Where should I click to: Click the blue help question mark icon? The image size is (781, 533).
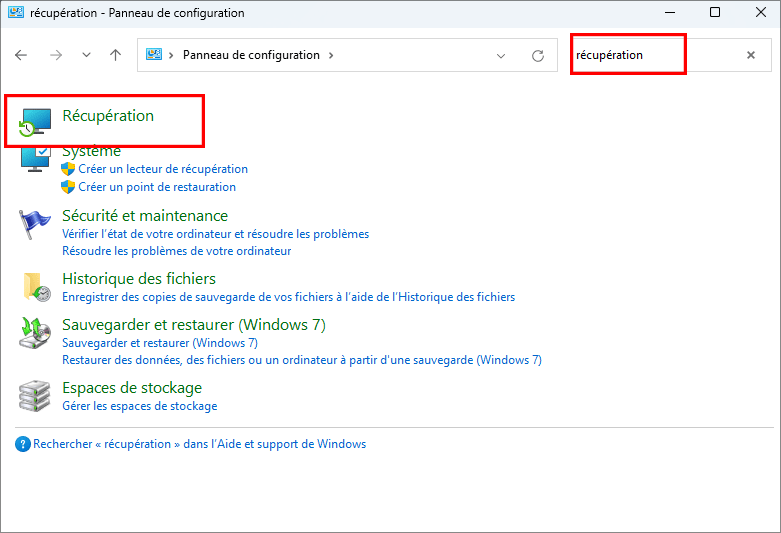click(23, 444)
